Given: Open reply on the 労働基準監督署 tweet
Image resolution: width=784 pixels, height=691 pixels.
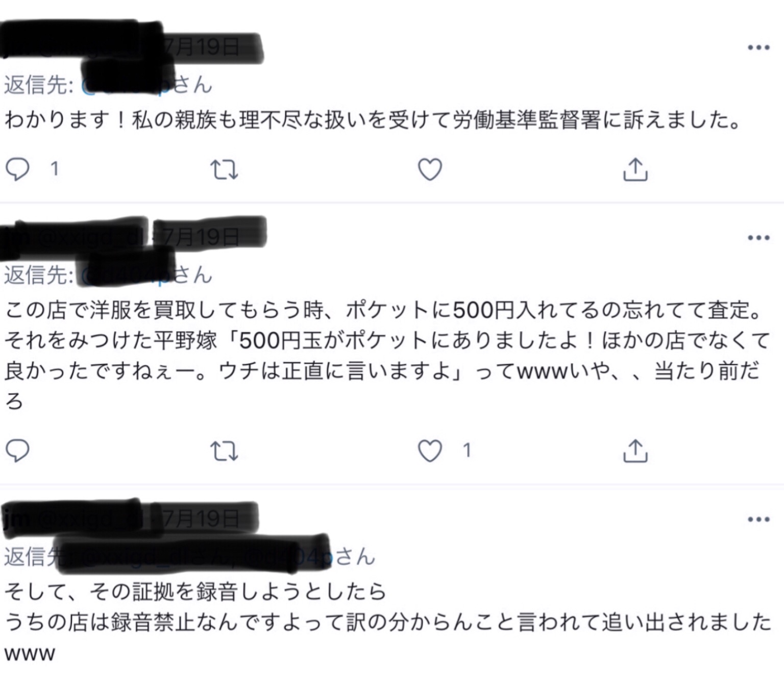Looking at the screenshot, I should click(17, 169).
